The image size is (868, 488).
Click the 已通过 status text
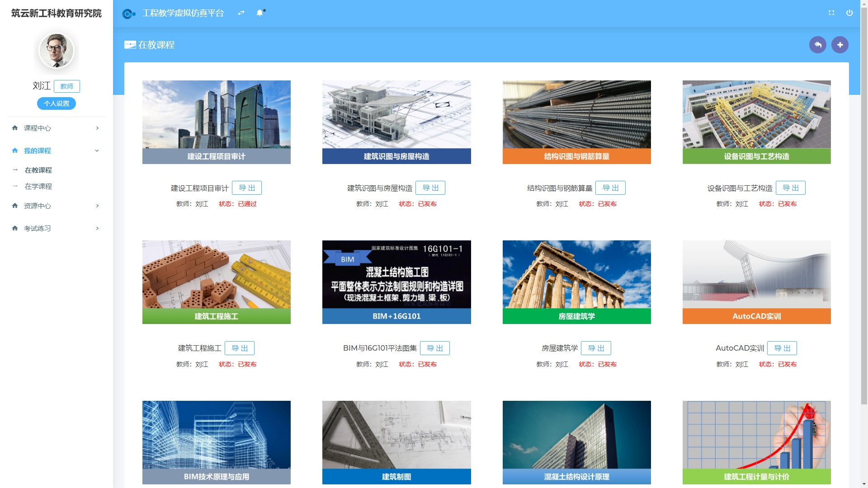tap(247, 204)
